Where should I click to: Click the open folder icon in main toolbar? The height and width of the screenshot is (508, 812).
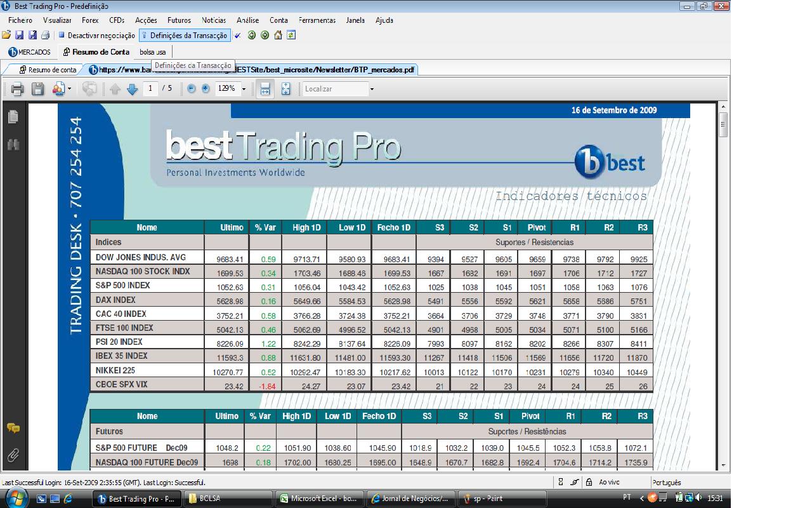point(6,36)
